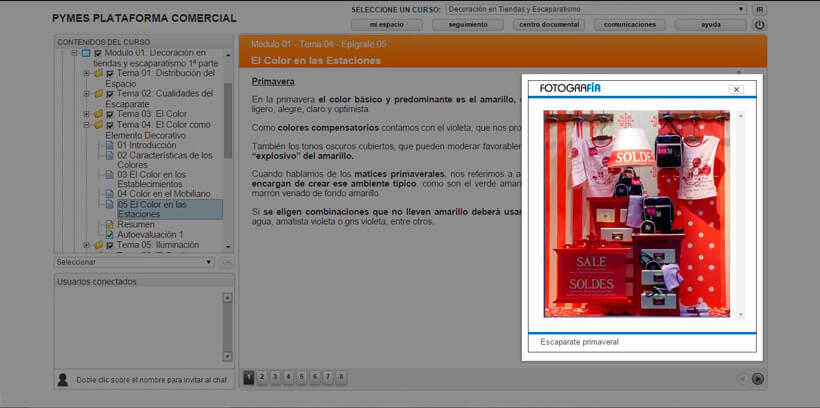
Task: Click connected users list scroll down arrow
Action: [227, 356]
